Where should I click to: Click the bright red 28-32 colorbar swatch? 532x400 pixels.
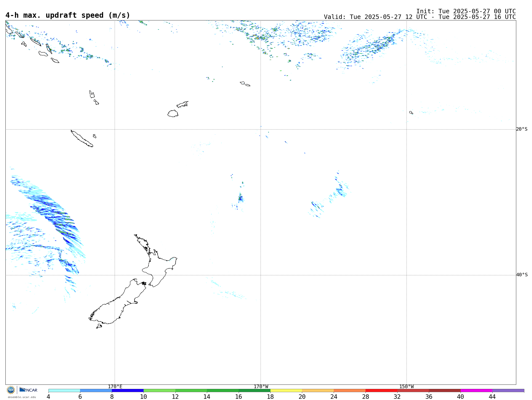click(381, 391)
